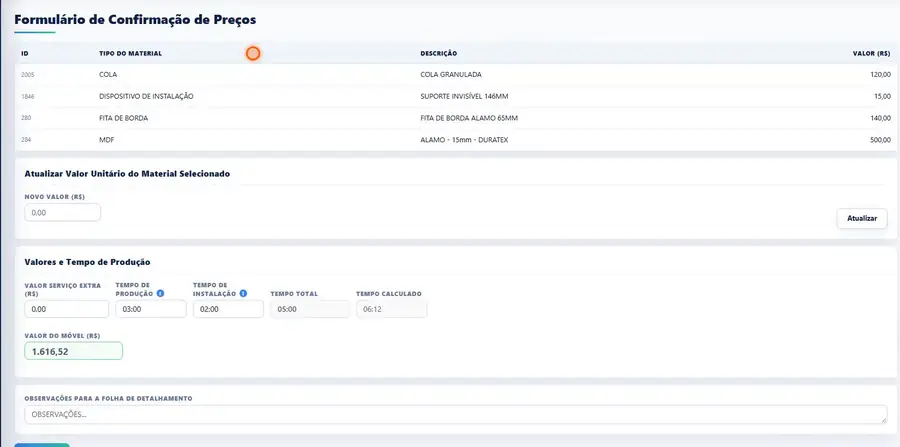This screenshot has width=900, height=447.
Task: Click ID 280 in the table
Action: point(26,118)
